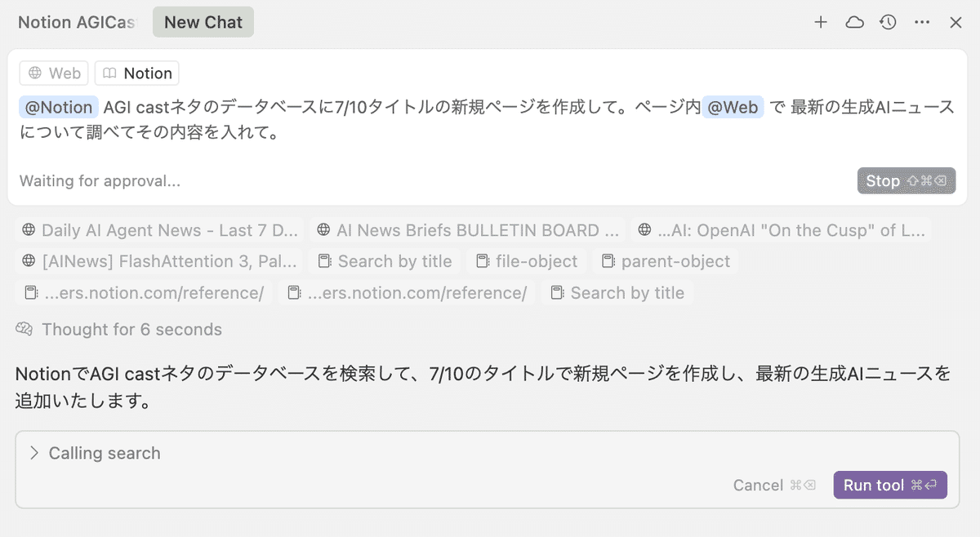This screenshot has width=980, height=537.
Task: Cancel the pending tool call
Action: 773,486
